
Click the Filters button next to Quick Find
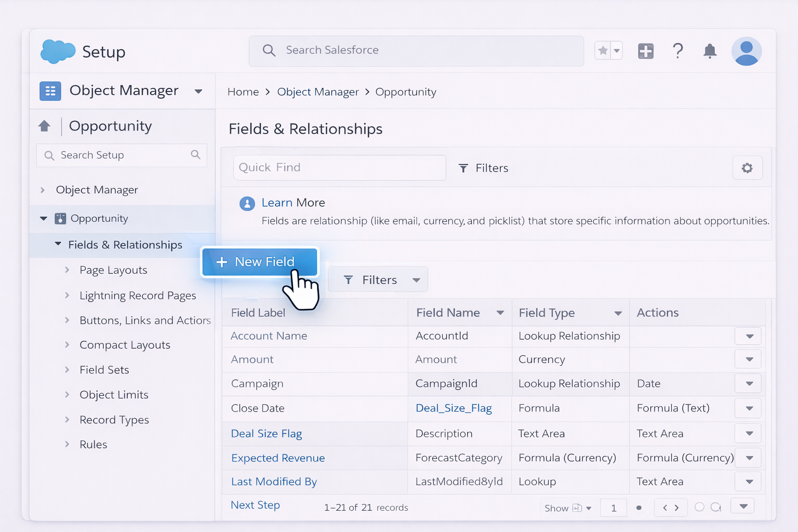click(484, 168)
